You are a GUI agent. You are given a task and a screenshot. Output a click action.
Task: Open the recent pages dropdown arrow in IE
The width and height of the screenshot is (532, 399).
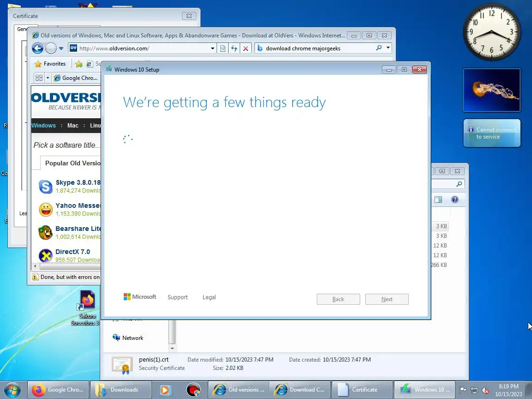pyautogui.click(x=61, y=48)
